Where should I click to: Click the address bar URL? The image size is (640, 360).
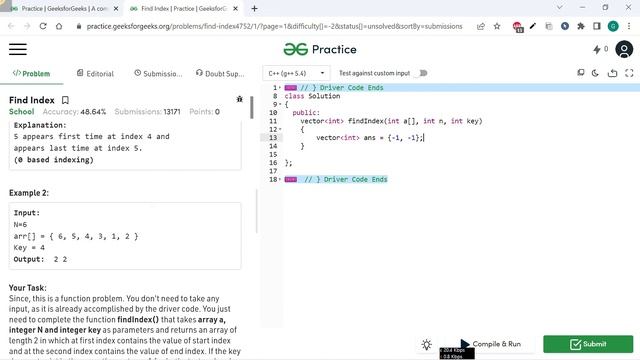274,26
